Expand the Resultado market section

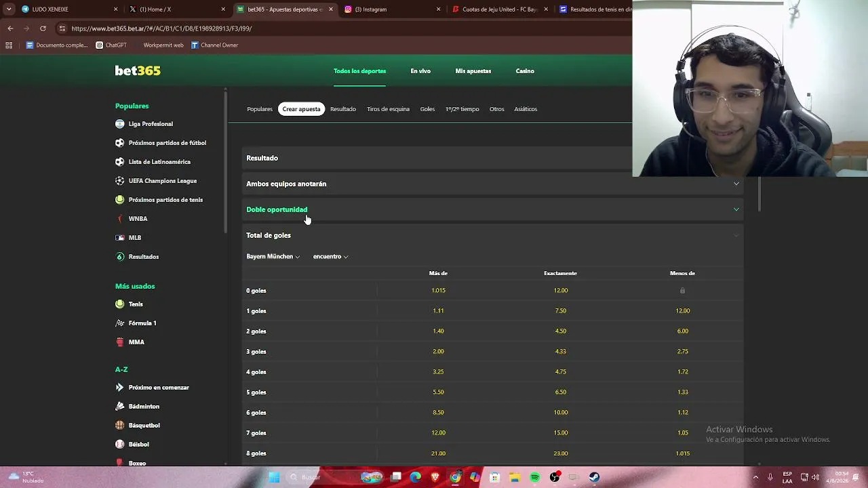(x=437, y=158)
